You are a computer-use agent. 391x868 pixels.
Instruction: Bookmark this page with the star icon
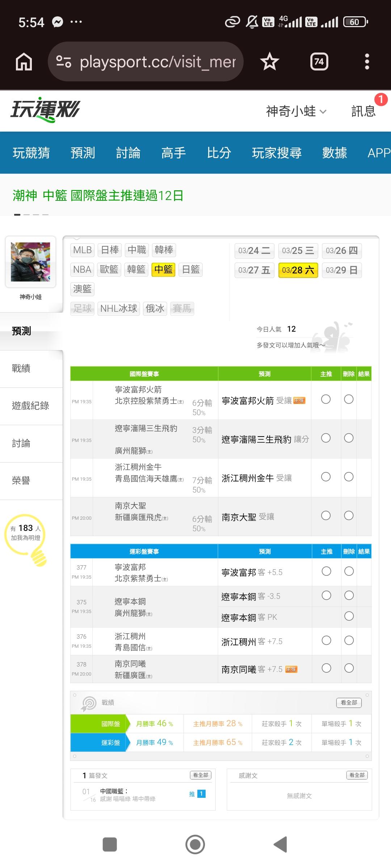click(x=269, y=62)
